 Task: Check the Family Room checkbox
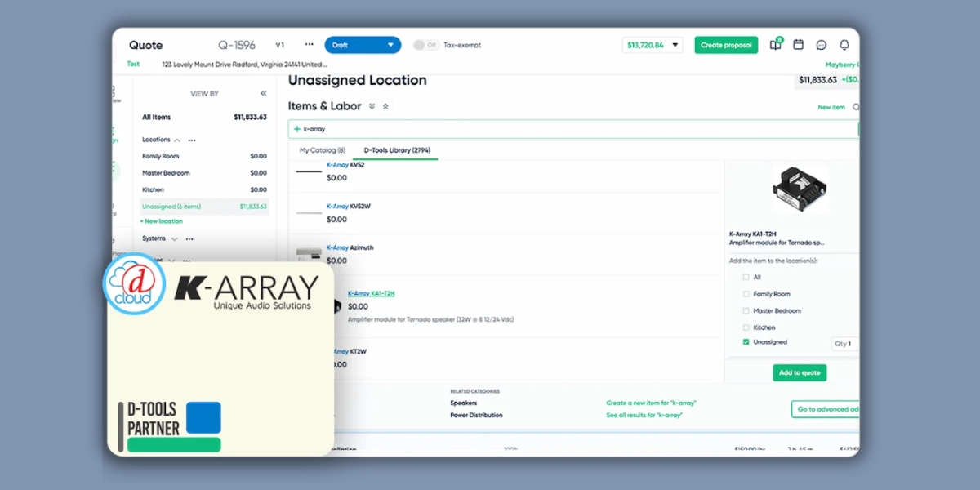(x=746, y=294)
